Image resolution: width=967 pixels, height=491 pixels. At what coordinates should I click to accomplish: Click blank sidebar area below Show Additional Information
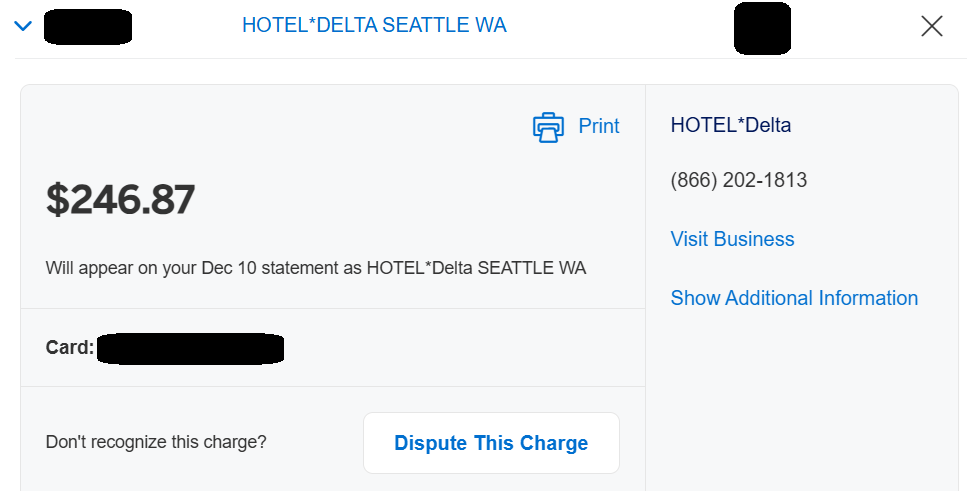pyautogui.click(x=800, y=400)
